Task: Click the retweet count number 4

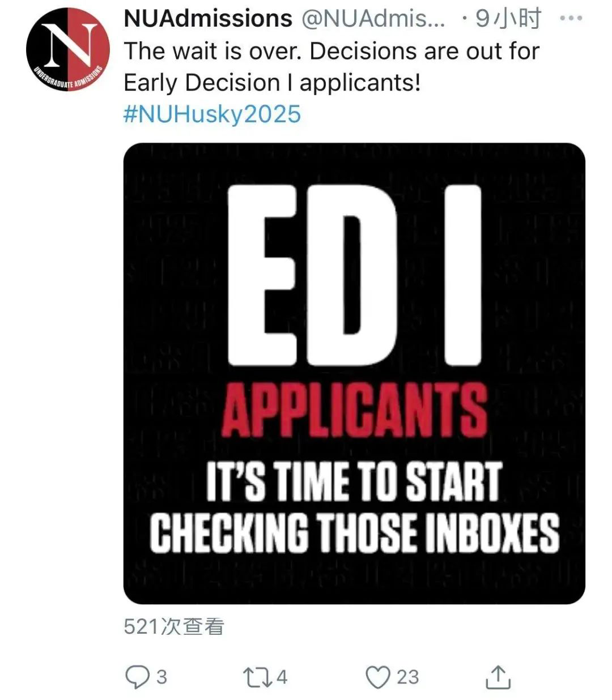Action: pyautogui.click(x=282, y=677)
